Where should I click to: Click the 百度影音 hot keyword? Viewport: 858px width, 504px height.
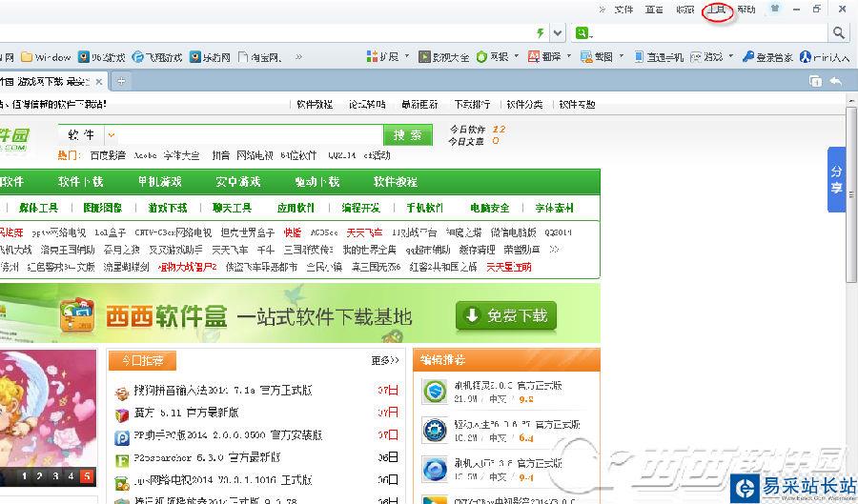(108, 155)
